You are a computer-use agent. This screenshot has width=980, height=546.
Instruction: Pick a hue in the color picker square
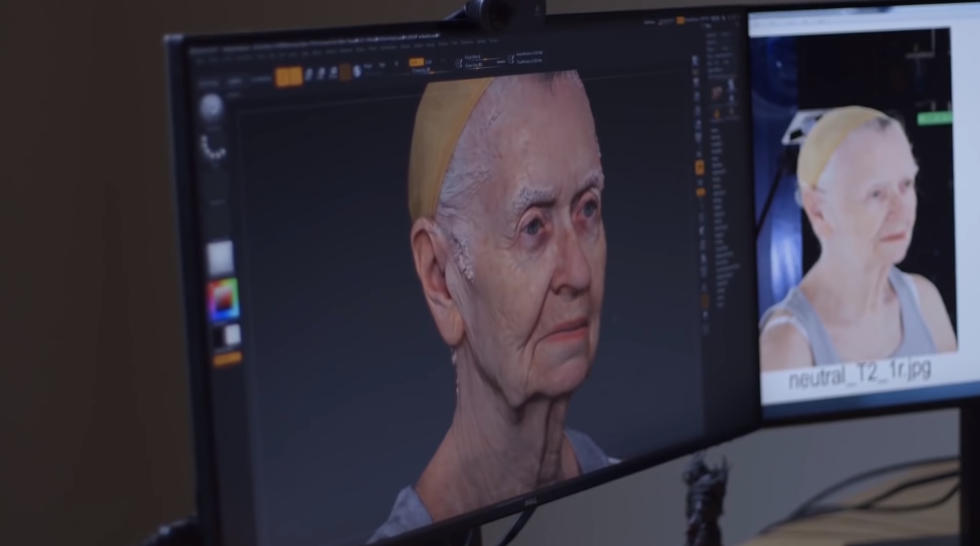pos(223,300)
